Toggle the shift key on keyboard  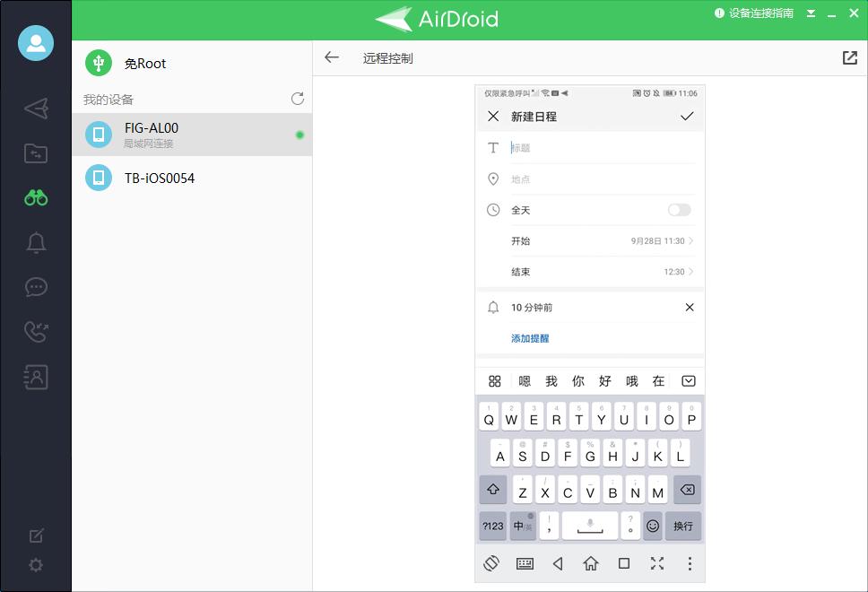pos(492,491)
